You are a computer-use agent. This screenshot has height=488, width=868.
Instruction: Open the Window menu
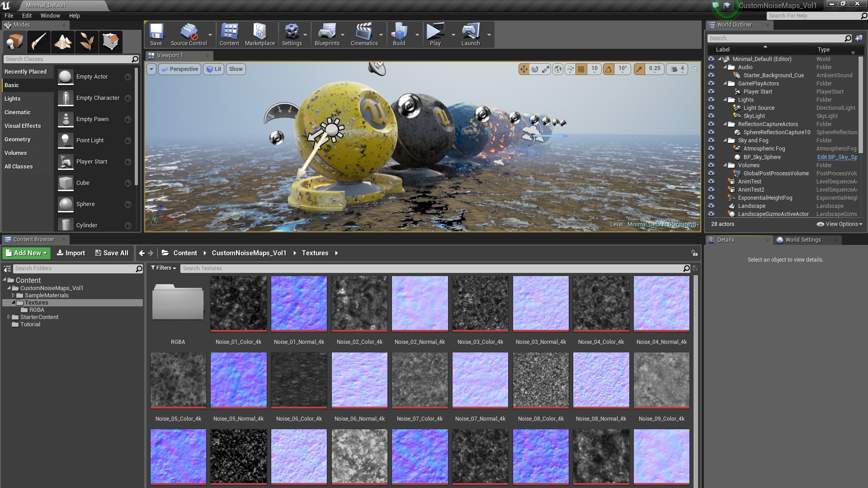[50, 15]
